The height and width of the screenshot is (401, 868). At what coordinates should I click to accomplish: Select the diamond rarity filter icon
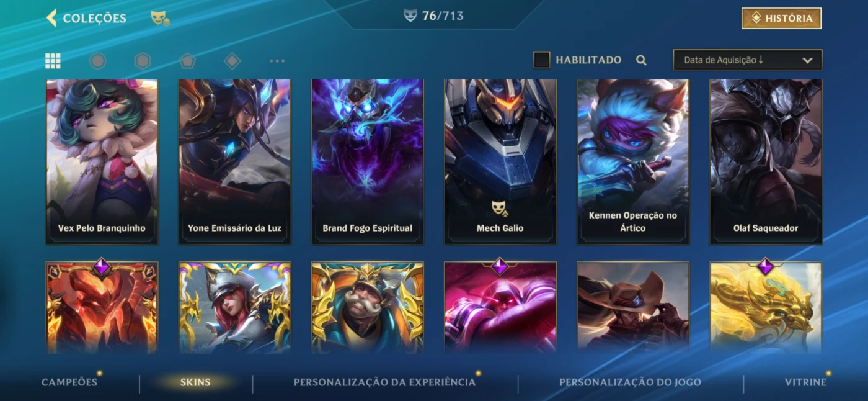point(232,61)
